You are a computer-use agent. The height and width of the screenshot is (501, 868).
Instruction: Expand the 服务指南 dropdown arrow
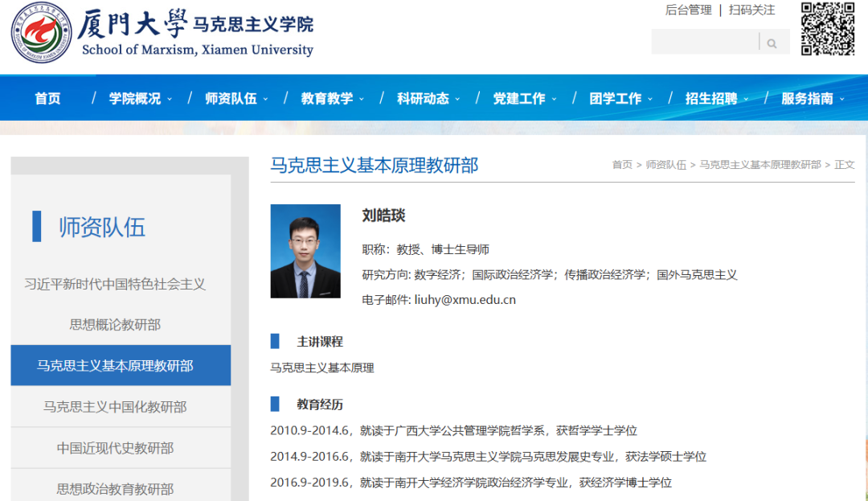841,99
